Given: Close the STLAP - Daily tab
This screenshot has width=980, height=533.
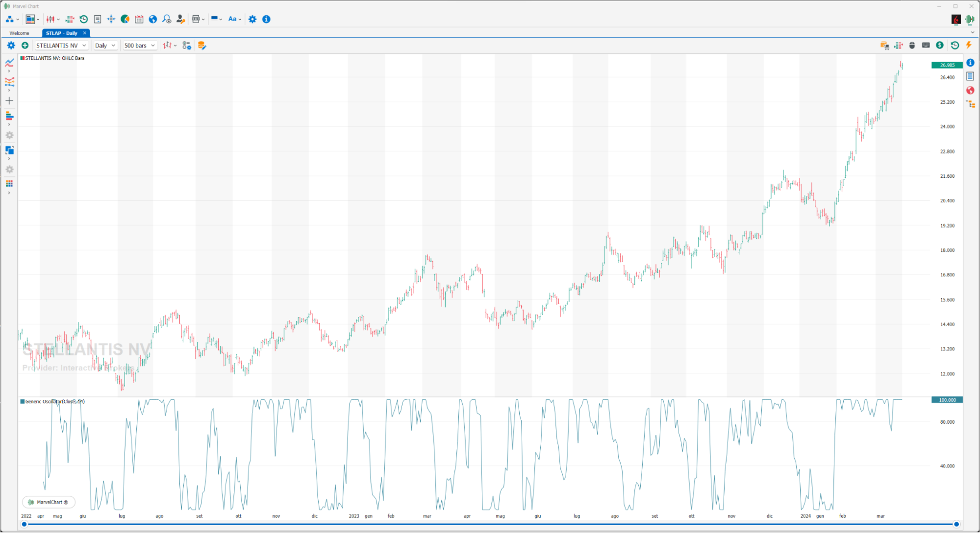Looking at the screenshot, I should click(85, 33).
